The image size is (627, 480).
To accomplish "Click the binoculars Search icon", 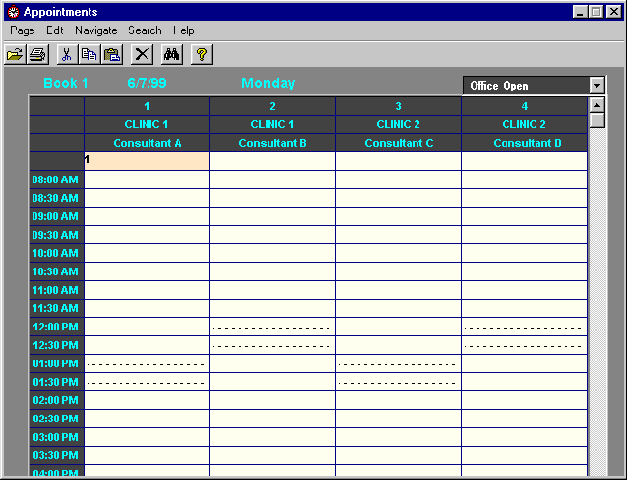I will click(172, 54).
